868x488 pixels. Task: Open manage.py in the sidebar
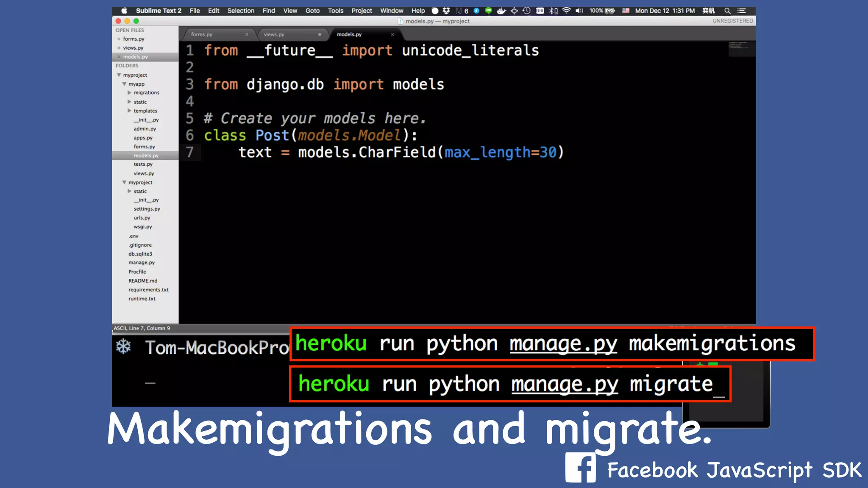tap(142, 263)
